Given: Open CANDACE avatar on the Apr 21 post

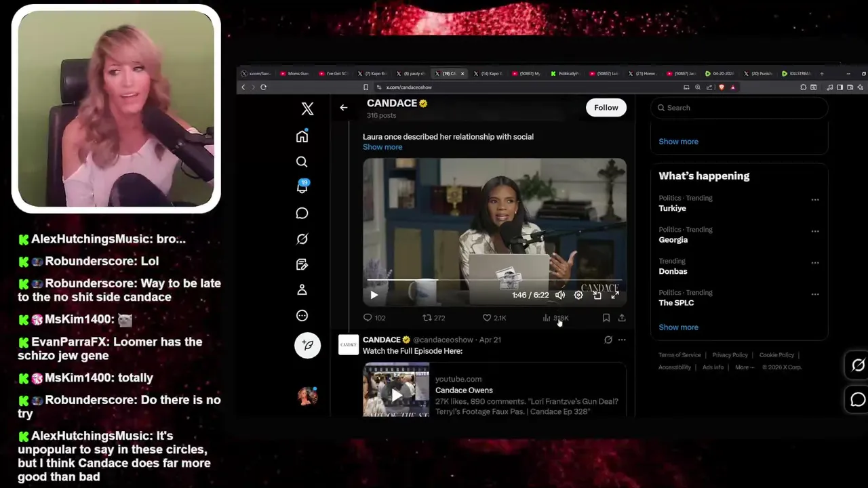Looking at the screenshot, I should coord(349,345).
